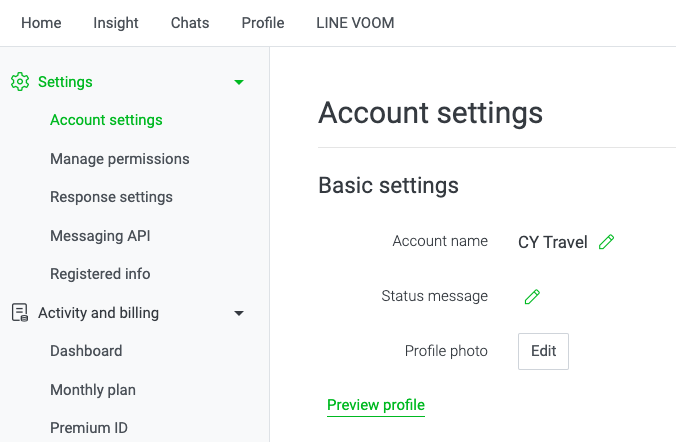The height and width of the screenshot is (442, 676).
Task: Go to the Chats tab
Action: (x=190, y=23)
